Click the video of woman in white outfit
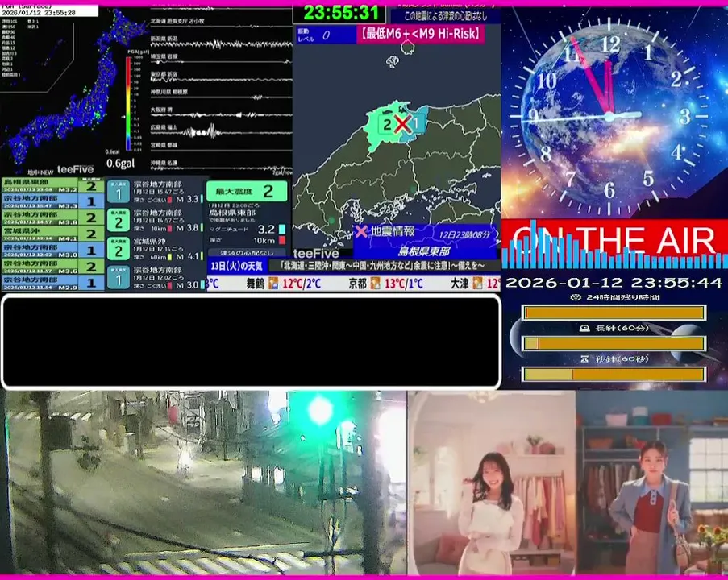 click(x=492, y=483)
